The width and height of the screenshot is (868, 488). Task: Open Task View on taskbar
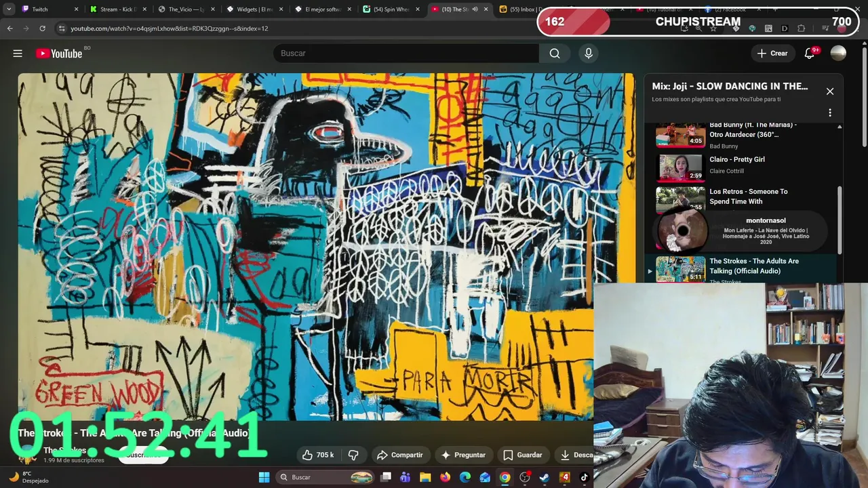pos(386,477)
